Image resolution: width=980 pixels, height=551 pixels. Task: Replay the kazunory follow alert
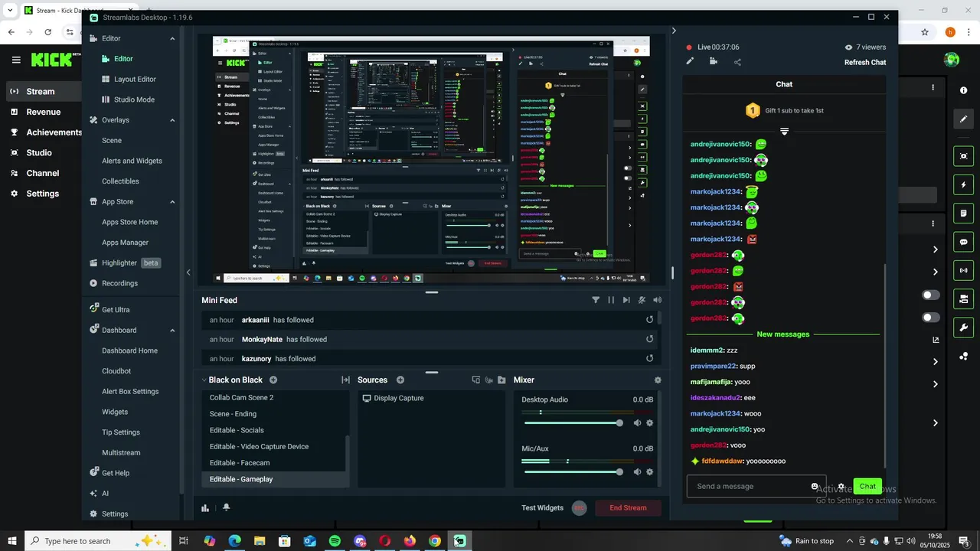pos(649,358)
